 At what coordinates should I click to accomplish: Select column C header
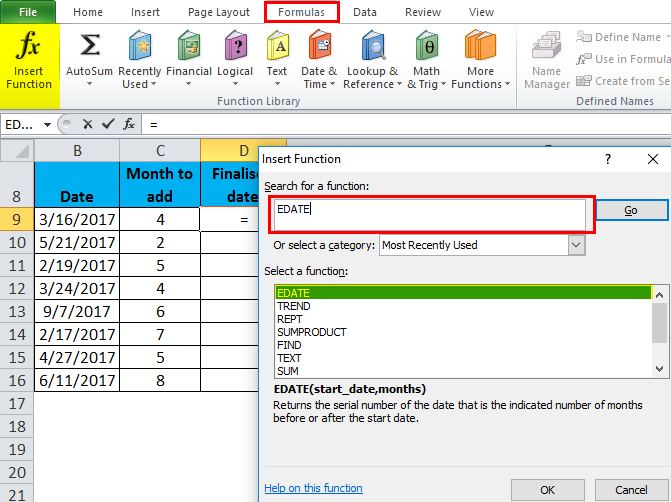160,151
